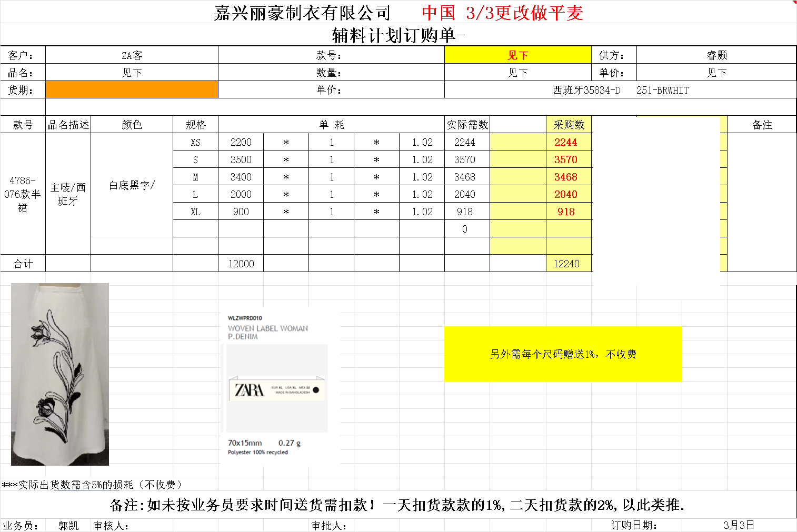Viewport: 797px width, 532px height.
Task: Select the XS size cell
Action: pos(195,142)
